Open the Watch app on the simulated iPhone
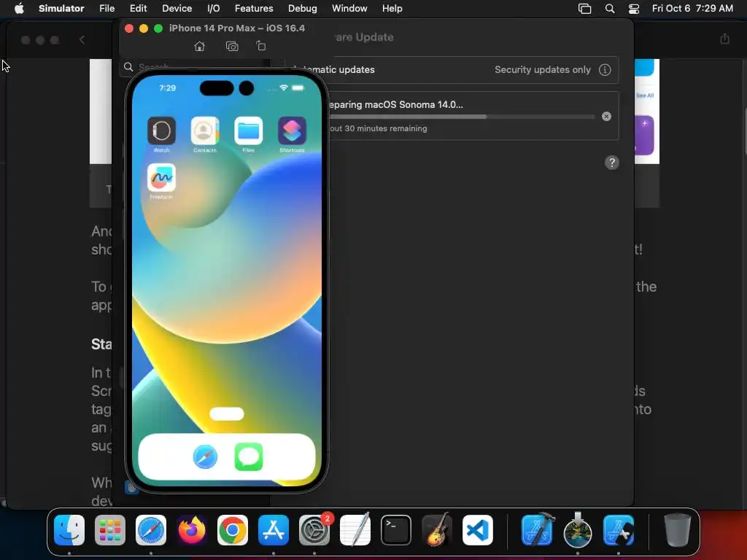 (x=161, y=131)
